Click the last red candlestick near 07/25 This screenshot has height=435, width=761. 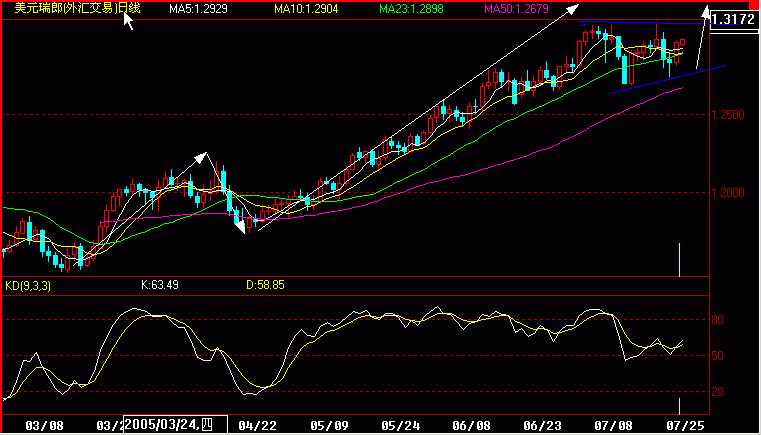(x=683, y=43)
